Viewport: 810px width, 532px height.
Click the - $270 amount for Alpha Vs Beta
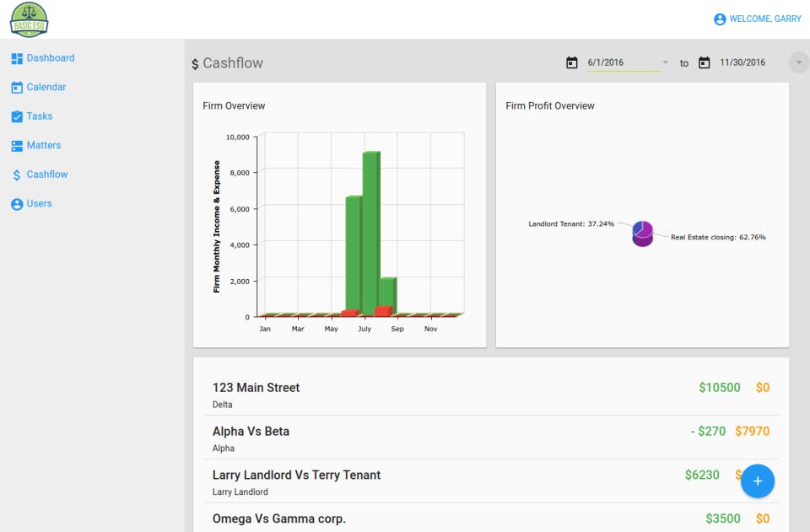pyautogui.click(x=708, y=432)
